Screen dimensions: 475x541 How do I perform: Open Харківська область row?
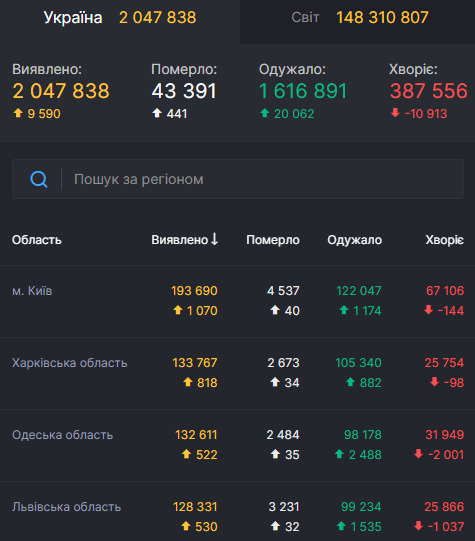pos(237,373)
